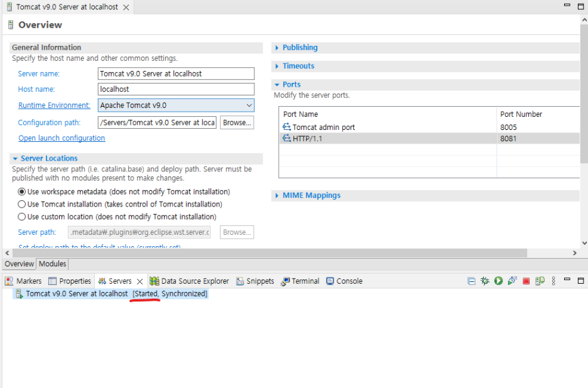This screenshot has width=588, height=388.
Task: Publish to the server icon
Action: pos(540,281)
